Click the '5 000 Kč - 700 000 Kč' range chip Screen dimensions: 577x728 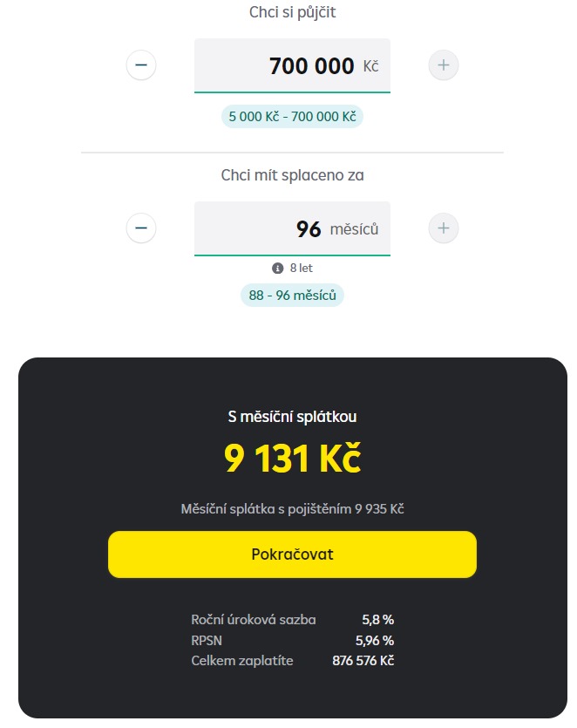[x=292, y=117]
